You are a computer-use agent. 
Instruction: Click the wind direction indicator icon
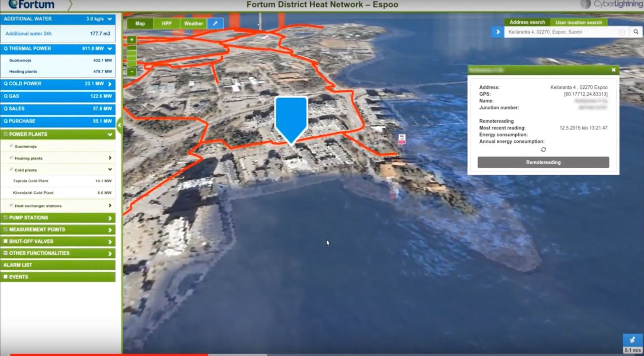632,340
